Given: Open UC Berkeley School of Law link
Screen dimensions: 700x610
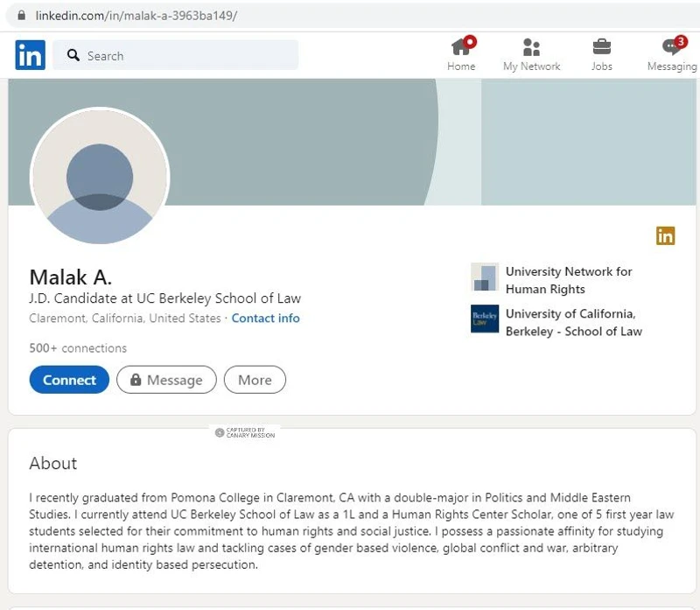Looking at the screenshot, I should 574,322.
